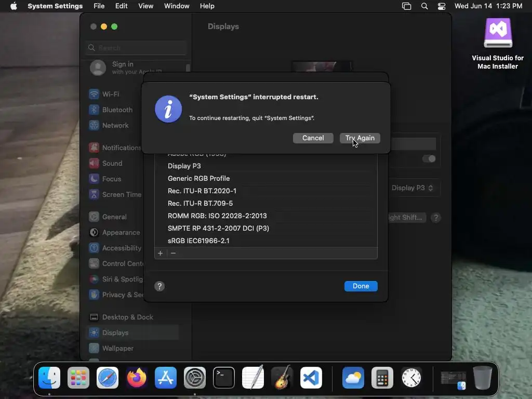Open the Window menu
532x399 pixels.
177,6
